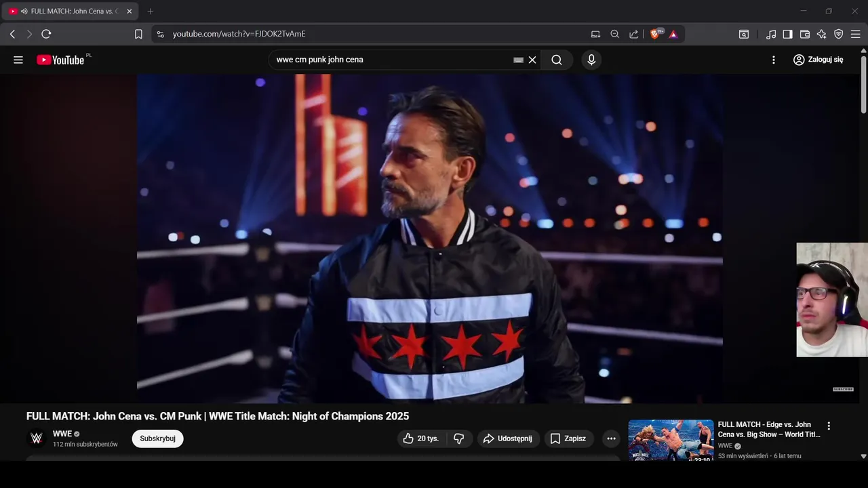Viewport: 868px width, 488px height.
Task: Select the FULL MATCH: John Cena tab
Action: [71, 12]
